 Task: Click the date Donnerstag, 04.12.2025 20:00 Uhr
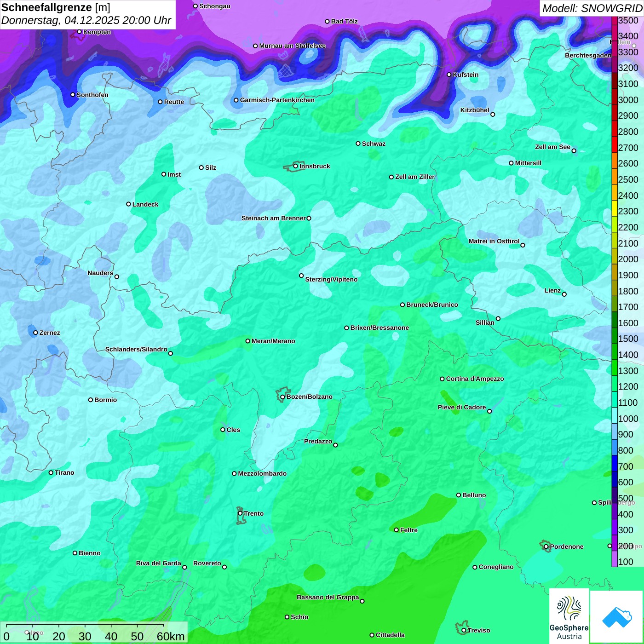click(x=86, y=21)
